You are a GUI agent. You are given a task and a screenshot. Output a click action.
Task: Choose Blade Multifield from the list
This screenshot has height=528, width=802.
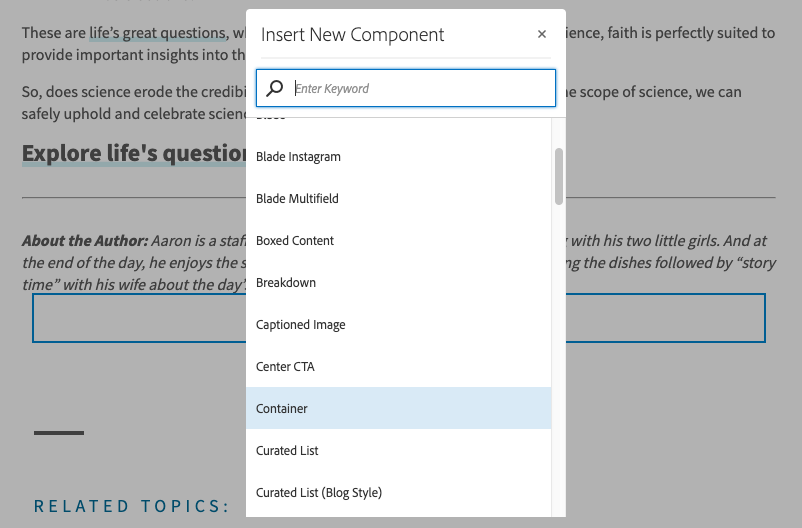(297, 199)
